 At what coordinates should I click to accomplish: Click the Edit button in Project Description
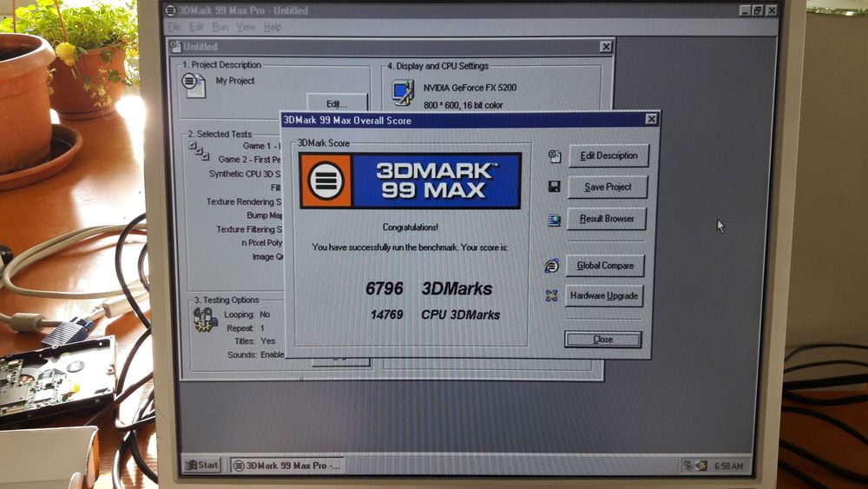pyautogui.click(x=337, y=103)
